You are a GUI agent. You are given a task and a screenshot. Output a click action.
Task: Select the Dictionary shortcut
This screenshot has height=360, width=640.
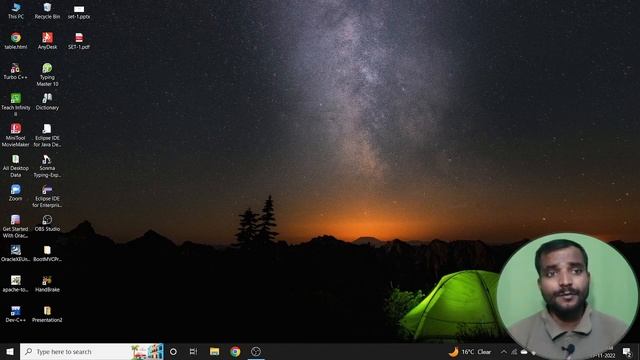pos(47,102)
